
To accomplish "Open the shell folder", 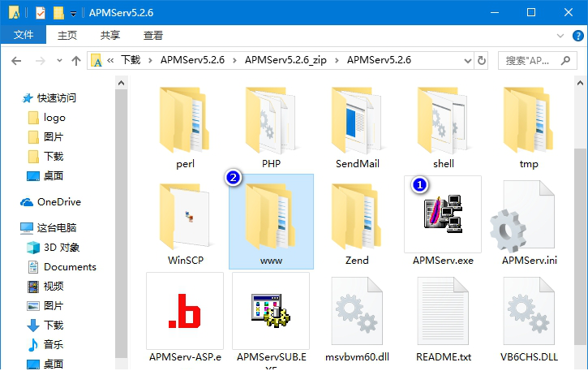I will tap(444, 127).
